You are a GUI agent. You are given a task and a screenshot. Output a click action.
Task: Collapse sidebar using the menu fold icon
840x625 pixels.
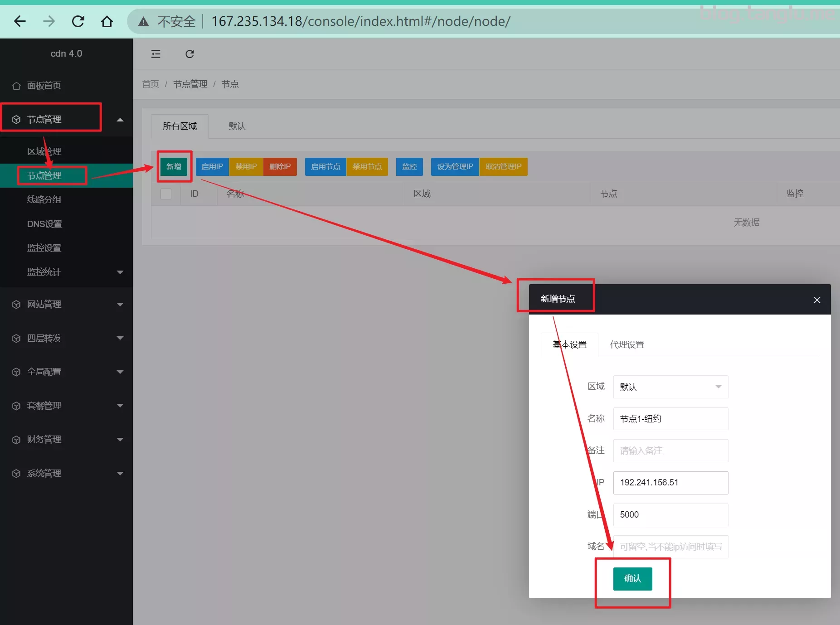point(155,54)
